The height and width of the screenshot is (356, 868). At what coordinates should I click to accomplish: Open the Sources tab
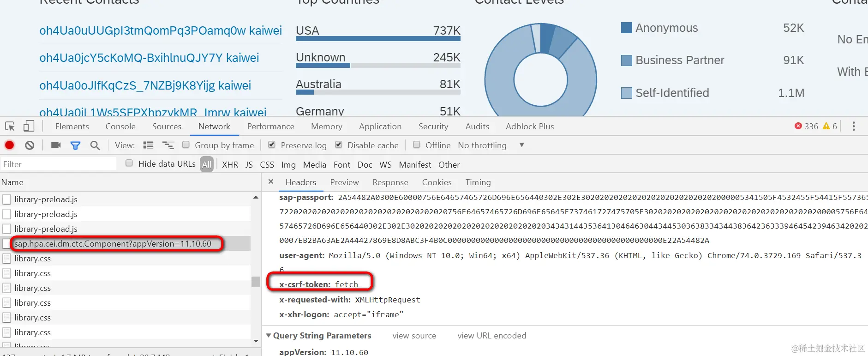pos(167,127)
